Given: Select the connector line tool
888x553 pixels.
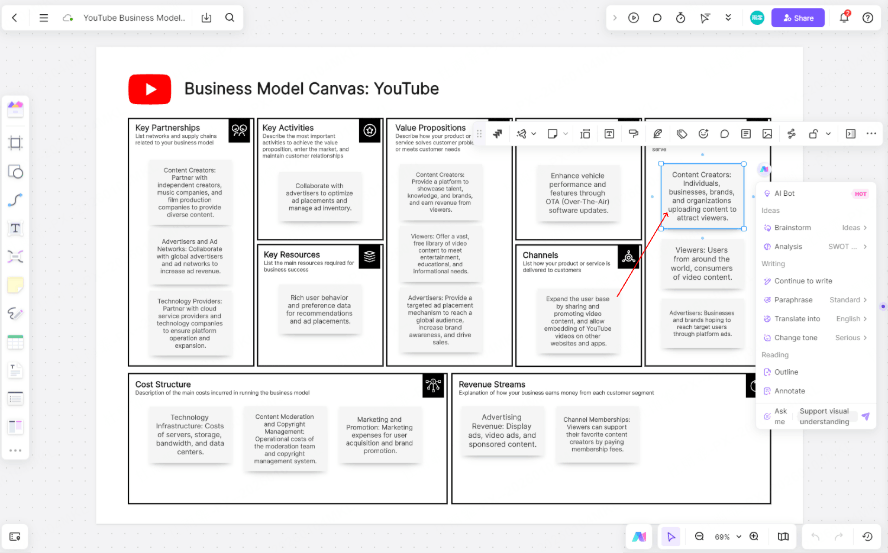Looking at the screenshot, I should 15,200.
